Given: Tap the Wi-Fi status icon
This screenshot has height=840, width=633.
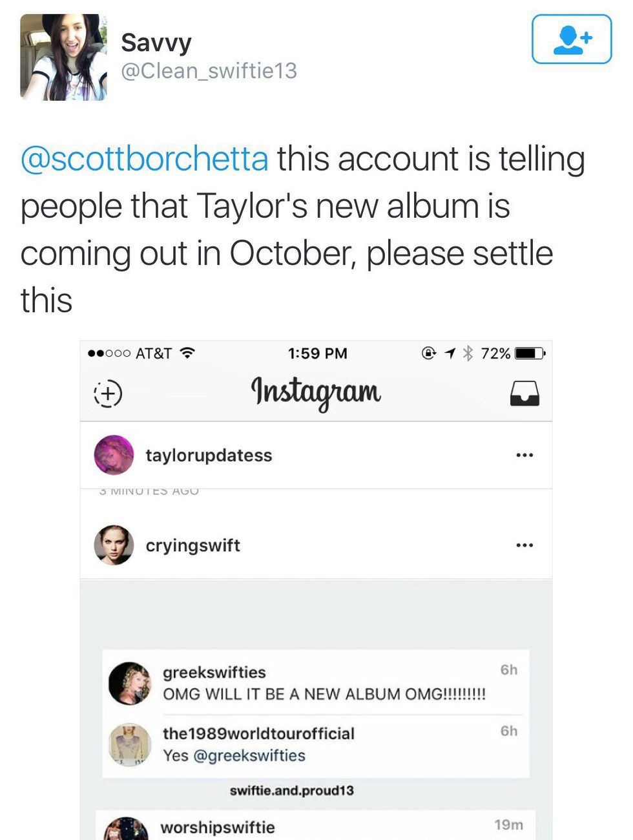Looking at the screenshot, I should pos(187,353).
